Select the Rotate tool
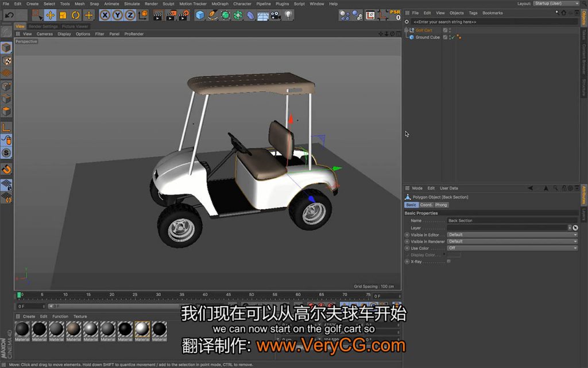Screen dimensions: 588x368 (75, 15)
